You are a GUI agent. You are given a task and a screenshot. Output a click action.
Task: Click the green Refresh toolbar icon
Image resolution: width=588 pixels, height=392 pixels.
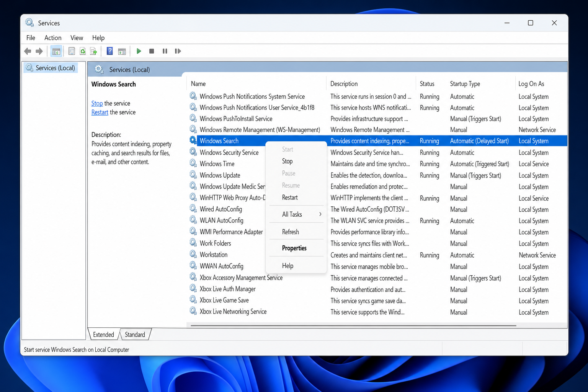83,51
